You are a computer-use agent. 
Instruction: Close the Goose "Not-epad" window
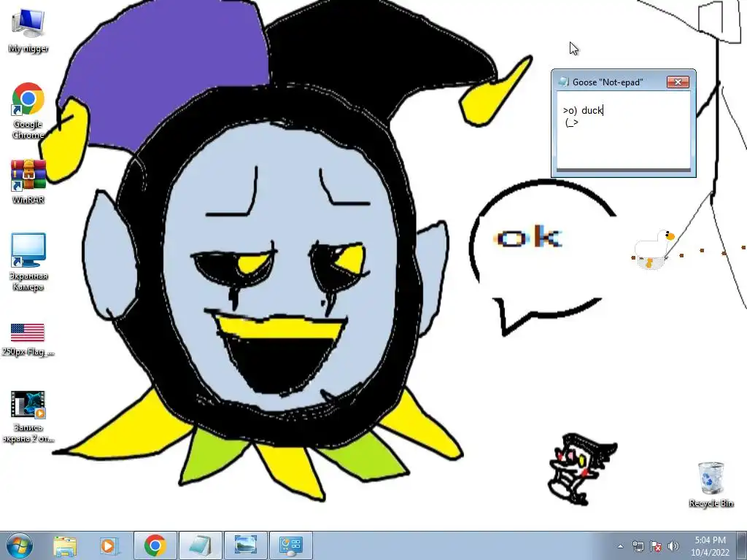(x=678, y=82)
